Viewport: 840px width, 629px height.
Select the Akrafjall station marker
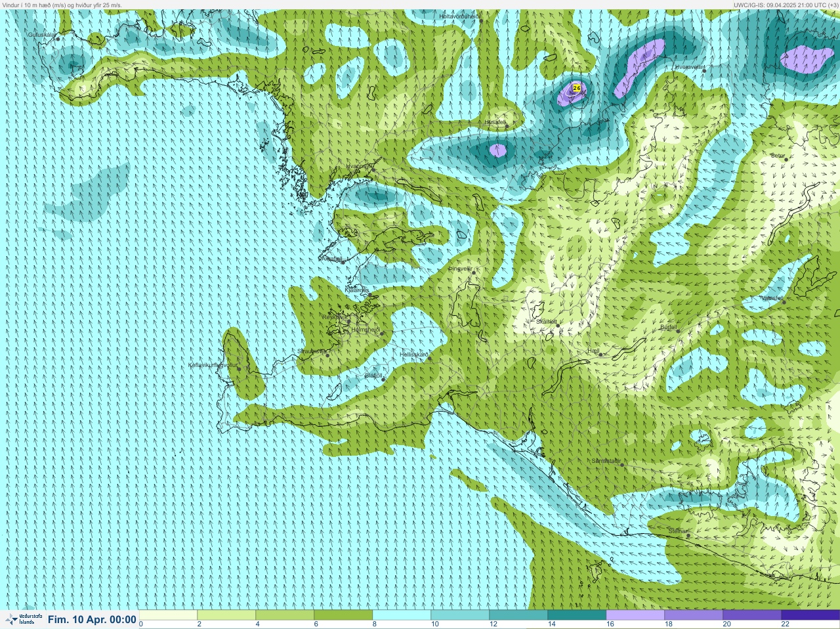(x=343, y=262)
